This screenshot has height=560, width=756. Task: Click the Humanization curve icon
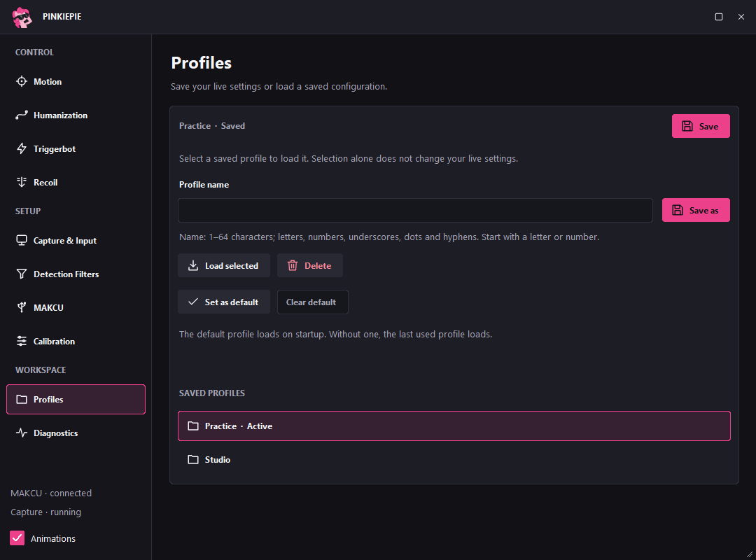(x=22, y=115)
